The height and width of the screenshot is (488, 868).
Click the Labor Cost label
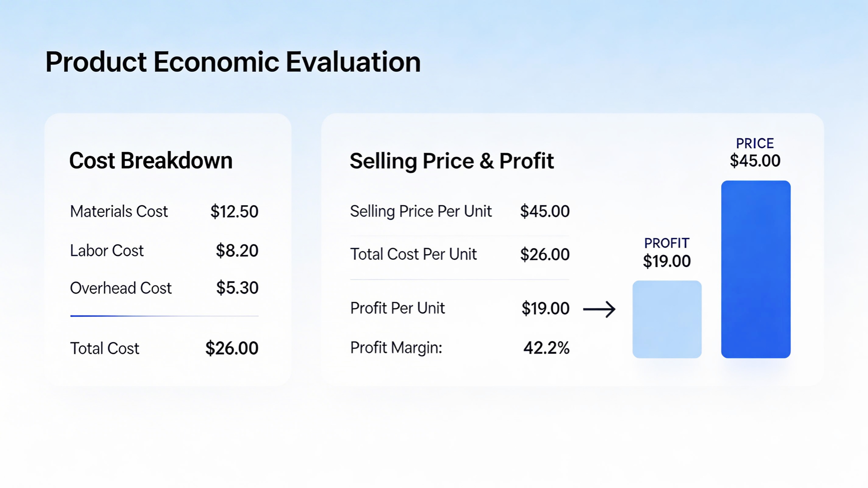click(x=107, y=251)
